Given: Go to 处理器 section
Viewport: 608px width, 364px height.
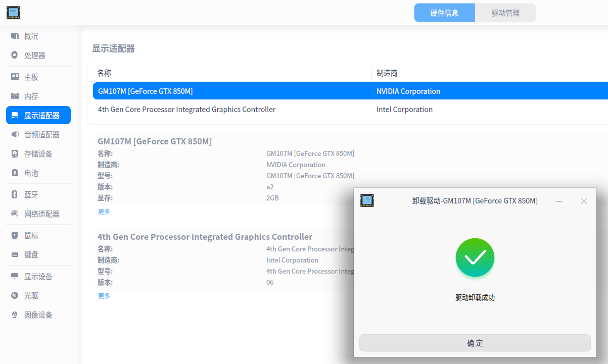Looking at the screenshot, I should point(38,55).
